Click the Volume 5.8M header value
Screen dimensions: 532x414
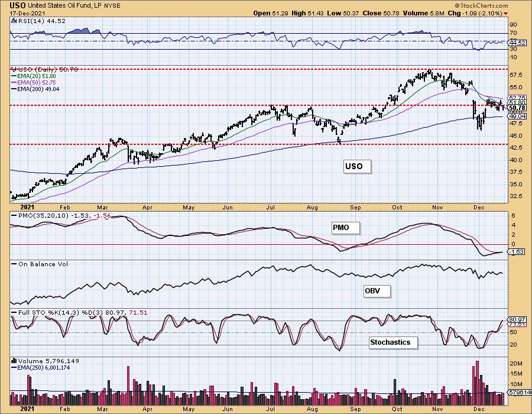coord(423,13)
